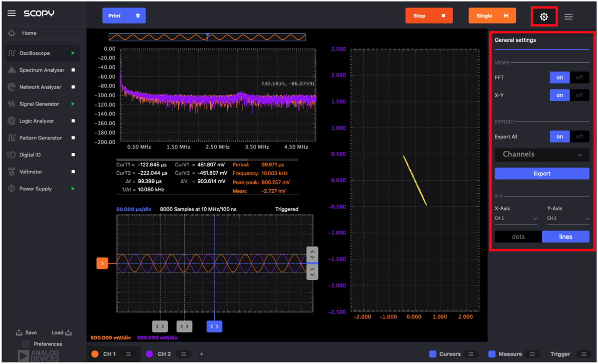The image size is (598, 364).
Task: Open the Y-Axis CH 2 dropdown
Action: (x=568, y=219)
